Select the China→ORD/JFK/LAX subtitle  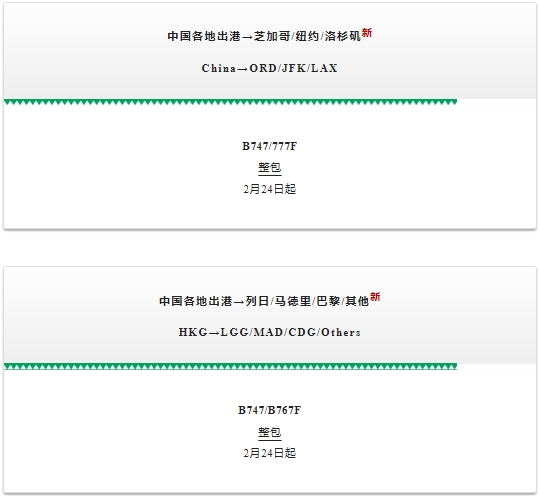270,68
